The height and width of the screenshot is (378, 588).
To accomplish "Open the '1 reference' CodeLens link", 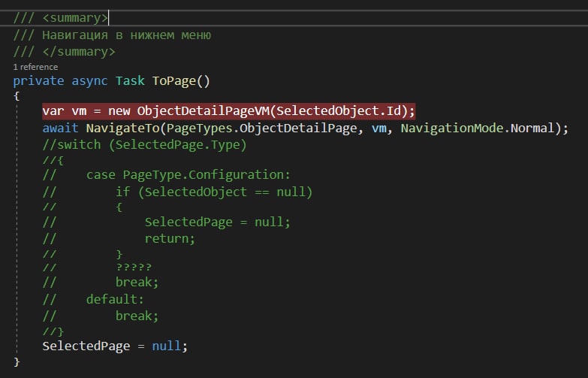I will click(35, 67).
